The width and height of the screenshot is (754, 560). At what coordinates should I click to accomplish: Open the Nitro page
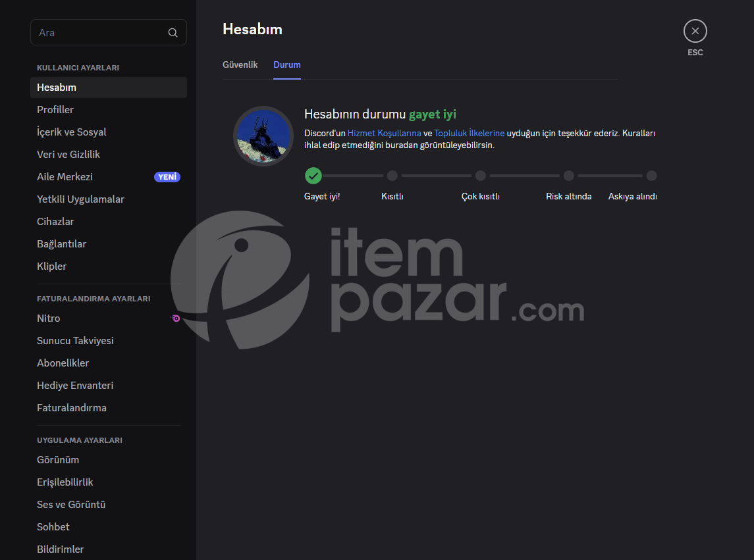pyautogui.click(x=108, y=318)
